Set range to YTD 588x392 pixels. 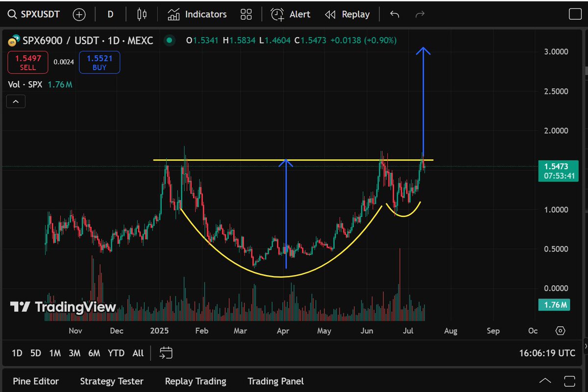pos(116,353)
